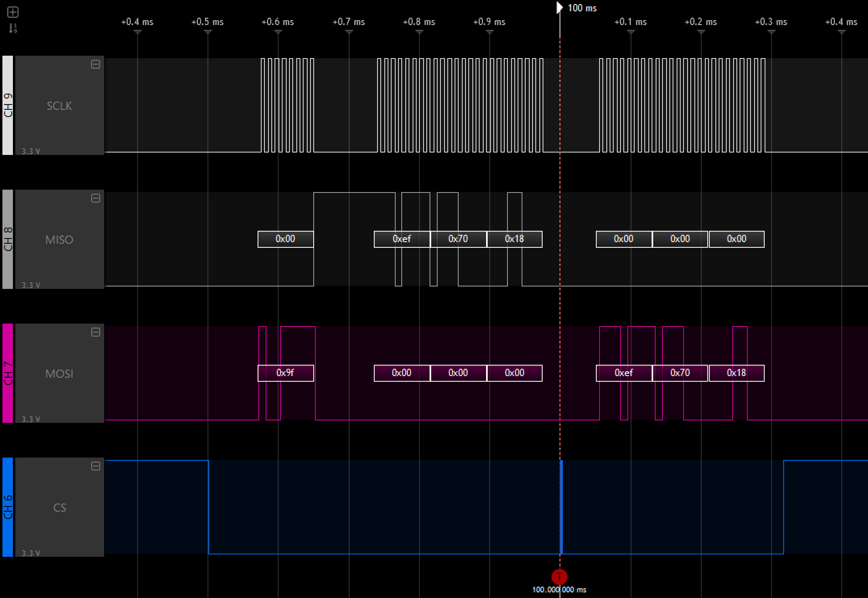Click the +0.6 ms tick before trigger

click(x=278, y=22)
